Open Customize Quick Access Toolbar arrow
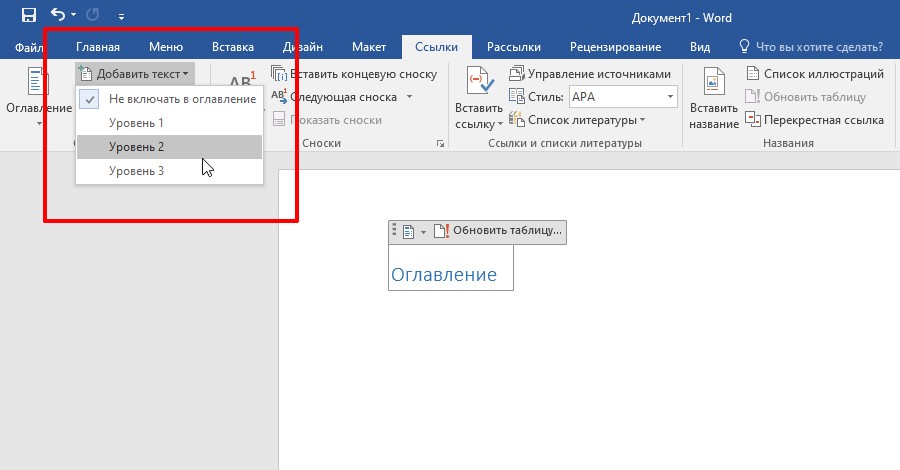Image resolution: width=900 pixels, height=470 pixels. click(x=121, y=17)
